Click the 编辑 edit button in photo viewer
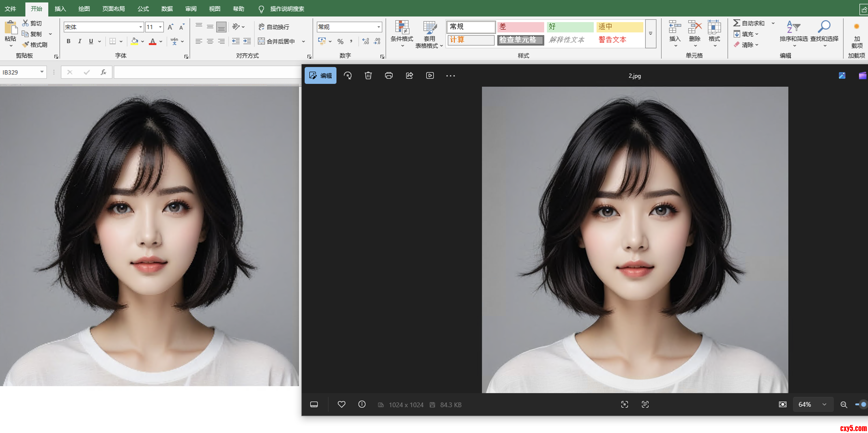Image resolution: width=868 pixels, height=433 pixels. tap(320, 75)
